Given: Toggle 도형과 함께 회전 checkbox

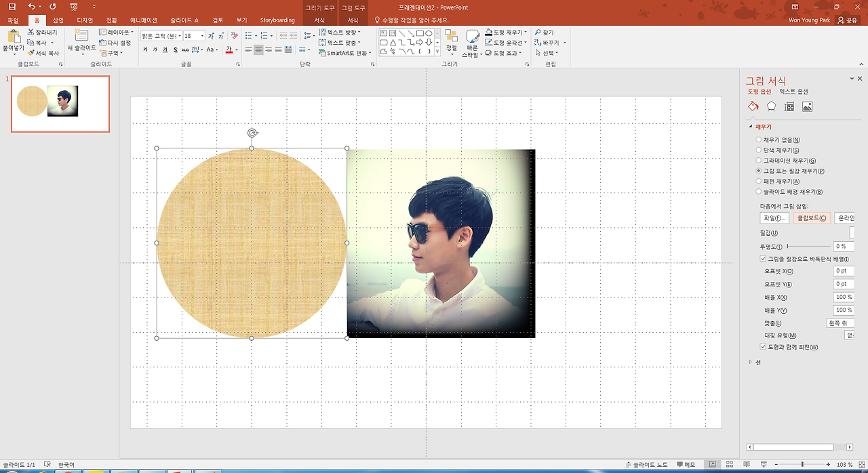Looking at the screenshot, I should [763, 347].
